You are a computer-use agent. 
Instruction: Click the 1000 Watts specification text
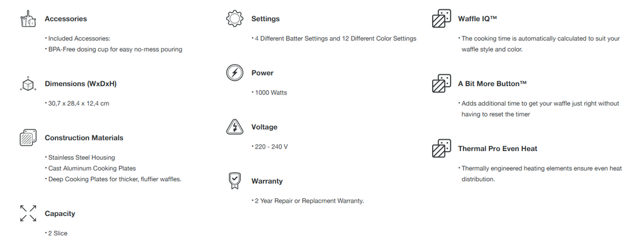pos(271,93)
